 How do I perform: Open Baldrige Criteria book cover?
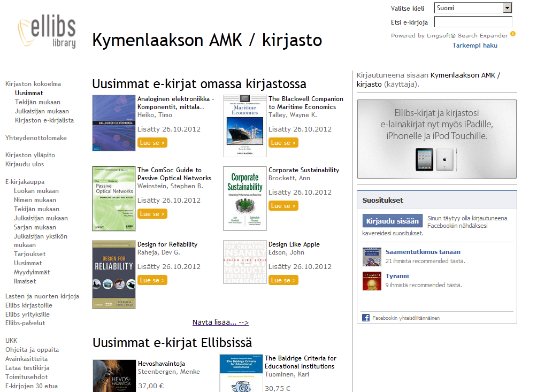pyautogui.click(x=241, y=373)
